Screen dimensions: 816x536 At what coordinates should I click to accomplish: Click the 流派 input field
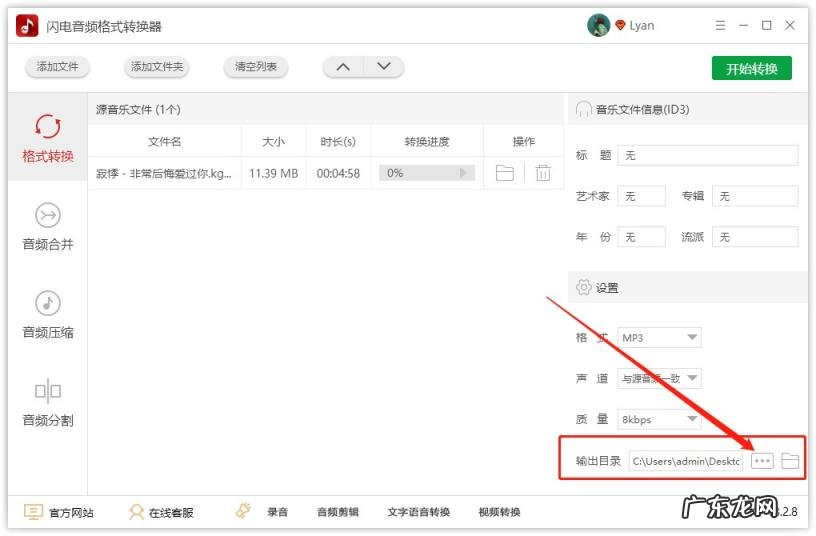755,237
